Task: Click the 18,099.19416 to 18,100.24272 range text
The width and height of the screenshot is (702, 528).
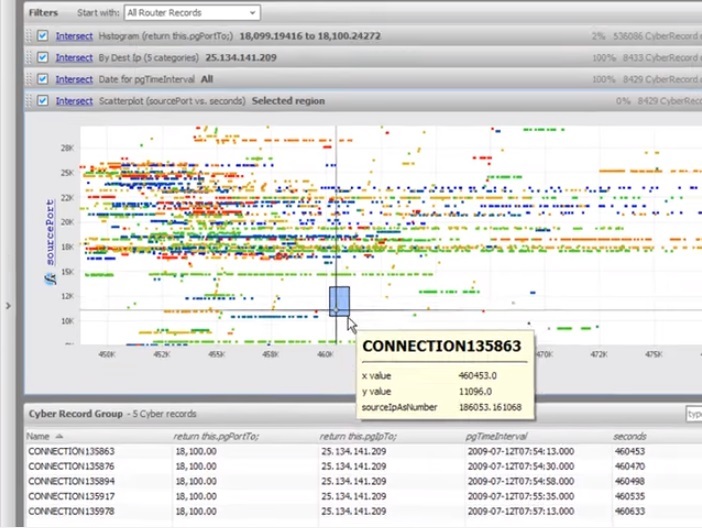Action: click(310, 36)
